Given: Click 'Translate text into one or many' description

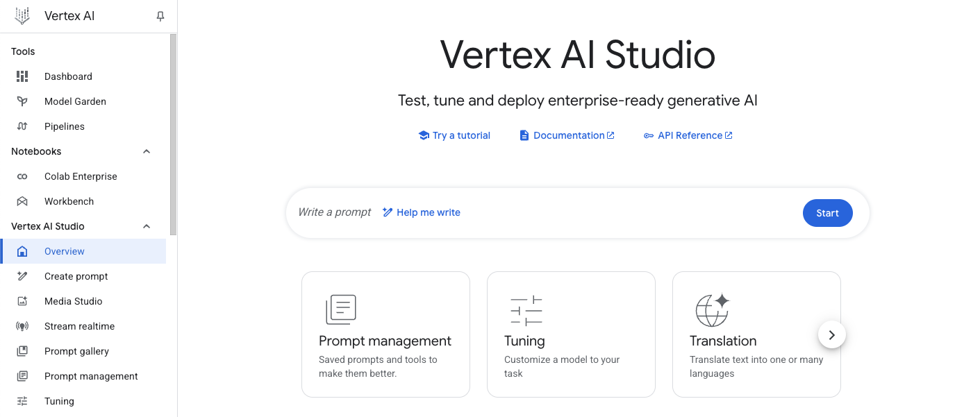Looking at the screenshot, I should pos(756,366).
